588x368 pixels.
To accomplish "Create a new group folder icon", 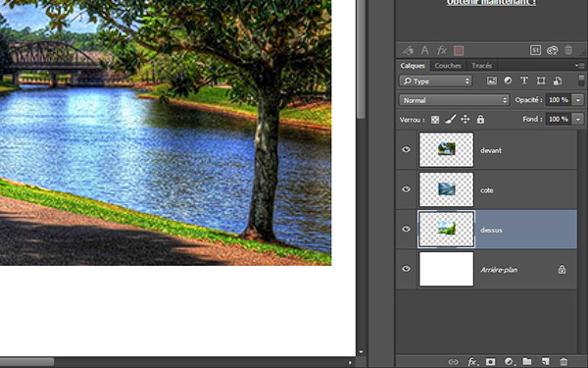I will tap(527, 361).
